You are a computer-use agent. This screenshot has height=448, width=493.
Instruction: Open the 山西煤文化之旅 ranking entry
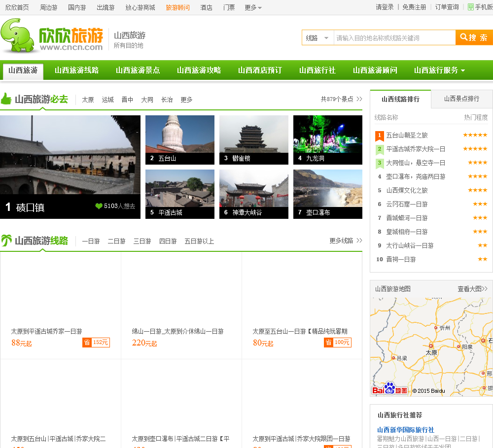407,191
